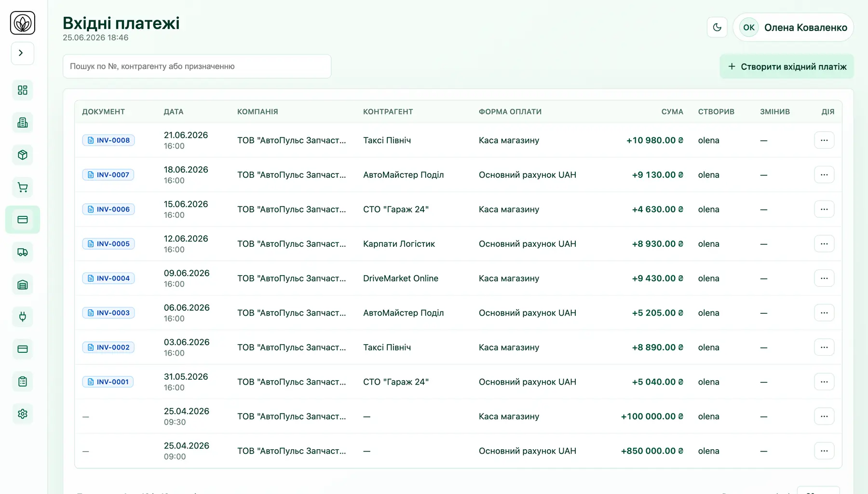Open the building companies icon in sidebar
The image size is (868, 494).
23,122
